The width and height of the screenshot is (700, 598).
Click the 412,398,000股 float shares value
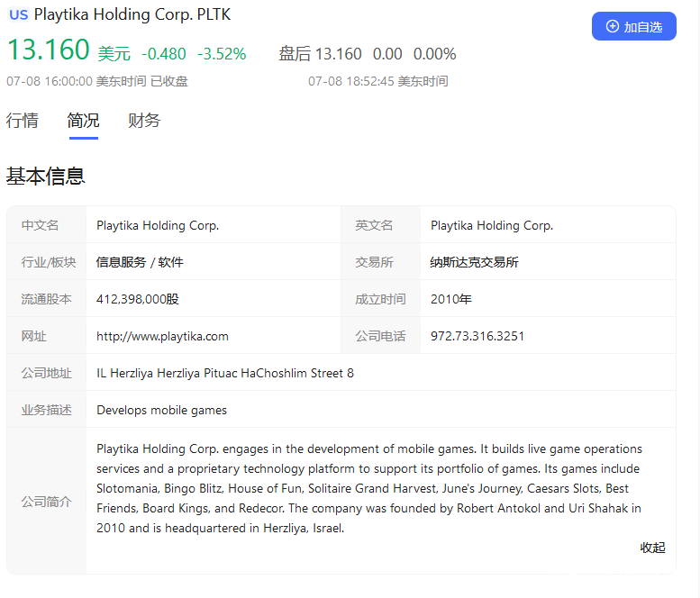click(x=138, y=299)
